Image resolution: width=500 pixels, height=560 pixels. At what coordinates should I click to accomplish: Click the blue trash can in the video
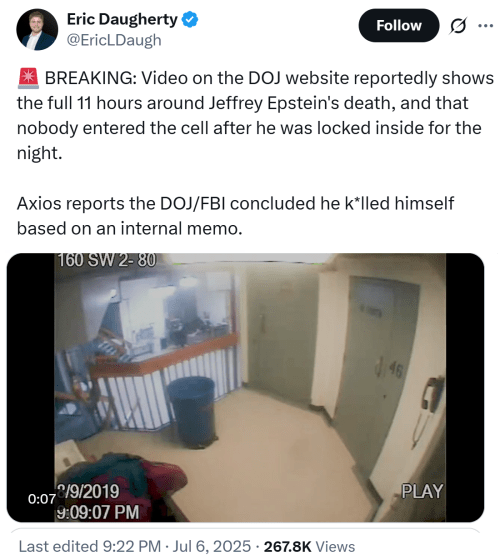click(192, 411)
